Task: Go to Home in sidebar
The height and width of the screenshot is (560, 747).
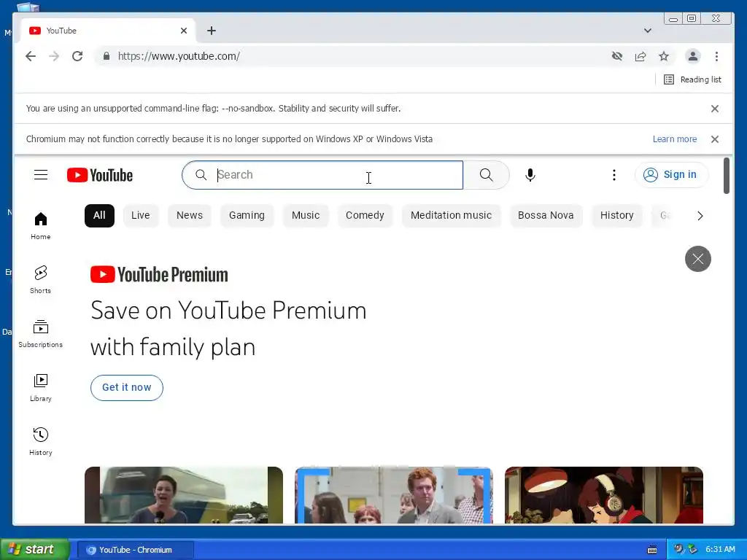Action: (41, 226)
